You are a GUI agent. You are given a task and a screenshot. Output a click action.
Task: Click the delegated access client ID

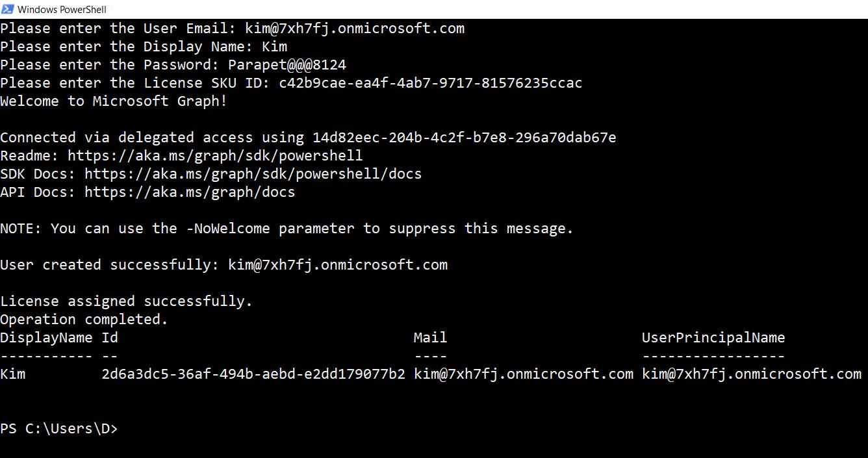pos(464,138)
